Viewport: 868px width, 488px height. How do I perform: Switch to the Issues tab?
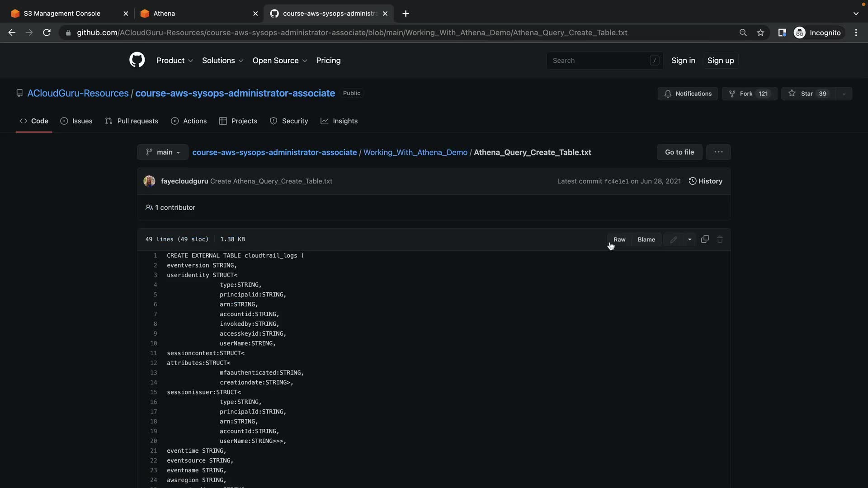click(x=76, y=121)
